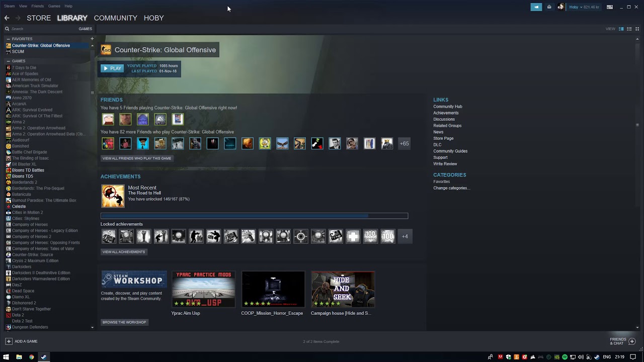
Task: Open the Store Page link
Action: pyautogui.click(x=443, y=138)
